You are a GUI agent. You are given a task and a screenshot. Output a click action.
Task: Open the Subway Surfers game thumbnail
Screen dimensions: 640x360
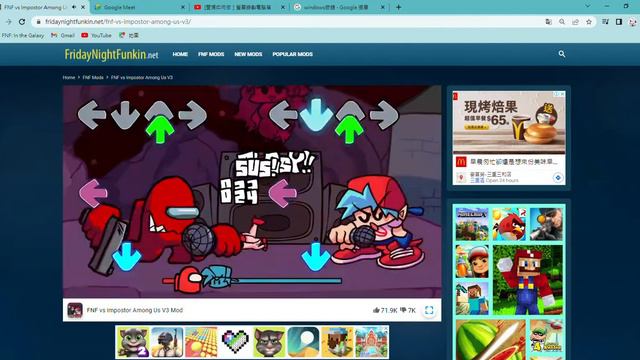tap(472, 261)
